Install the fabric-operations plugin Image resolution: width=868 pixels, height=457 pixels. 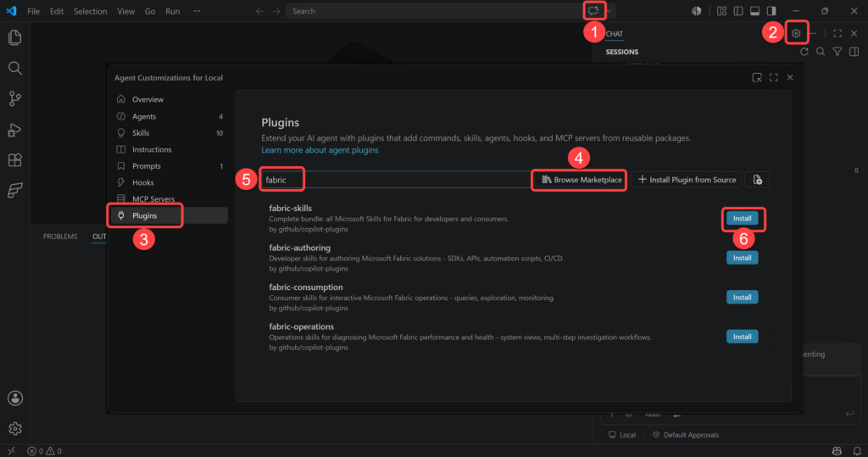pyautogui.click(x=743, y=337)
